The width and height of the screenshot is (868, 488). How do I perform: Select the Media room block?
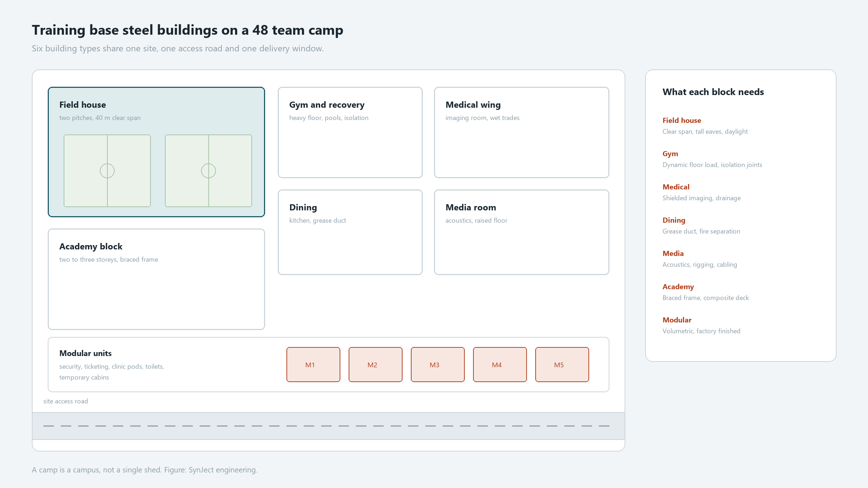click(x=522, y=232)
